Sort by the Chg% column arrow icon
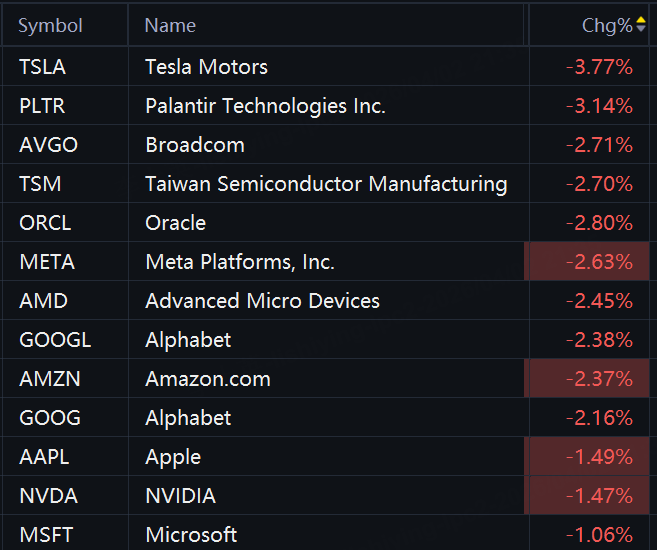Viewport: 657px width, 550px height. (641, 26)
